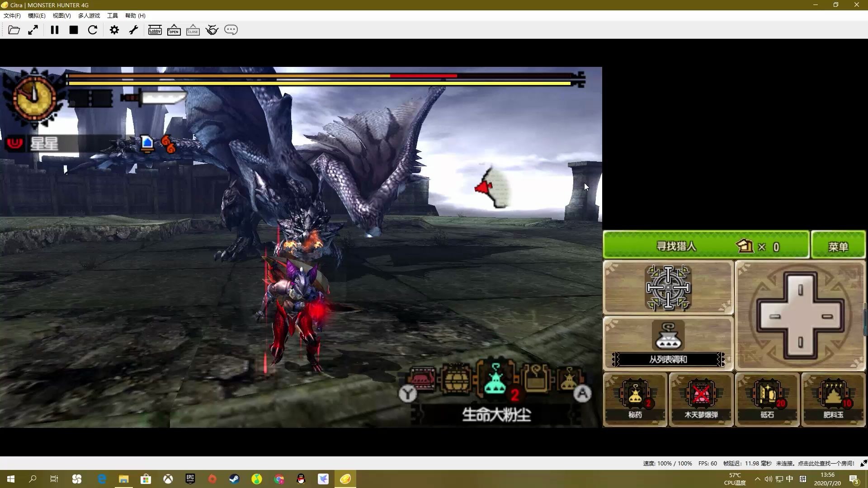
Task: Expand hidden system tray icons
Action: pos(758,479)
